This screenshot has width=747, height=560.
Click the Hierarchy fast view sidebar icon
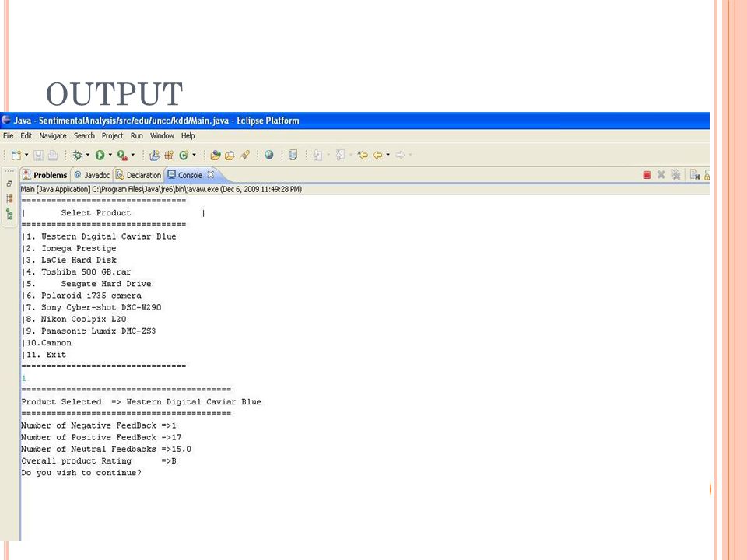[9, 198]
